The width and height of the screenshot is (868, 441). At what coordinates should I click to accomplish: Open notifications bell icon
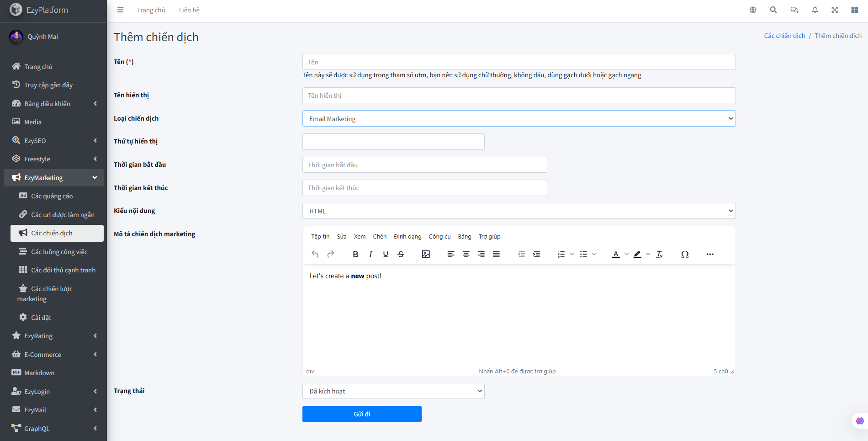click(x=815, y=10)
